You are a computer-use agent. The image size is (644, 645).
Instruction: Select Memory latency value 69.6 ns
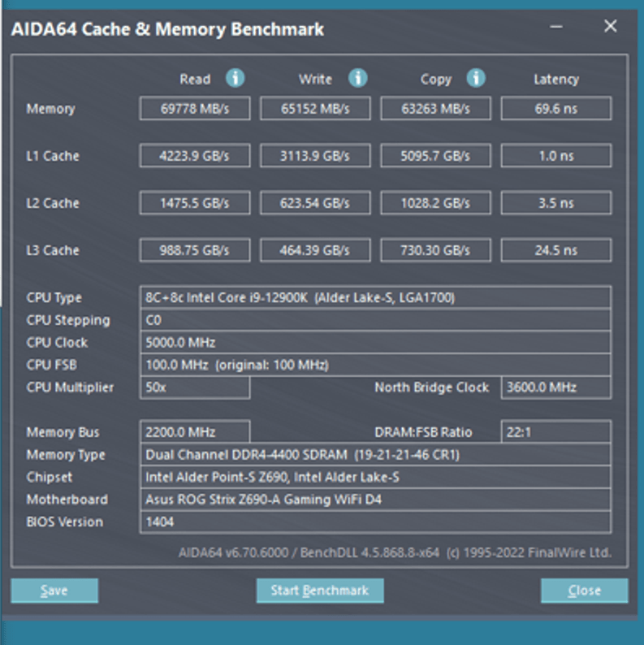pos(556,109)
